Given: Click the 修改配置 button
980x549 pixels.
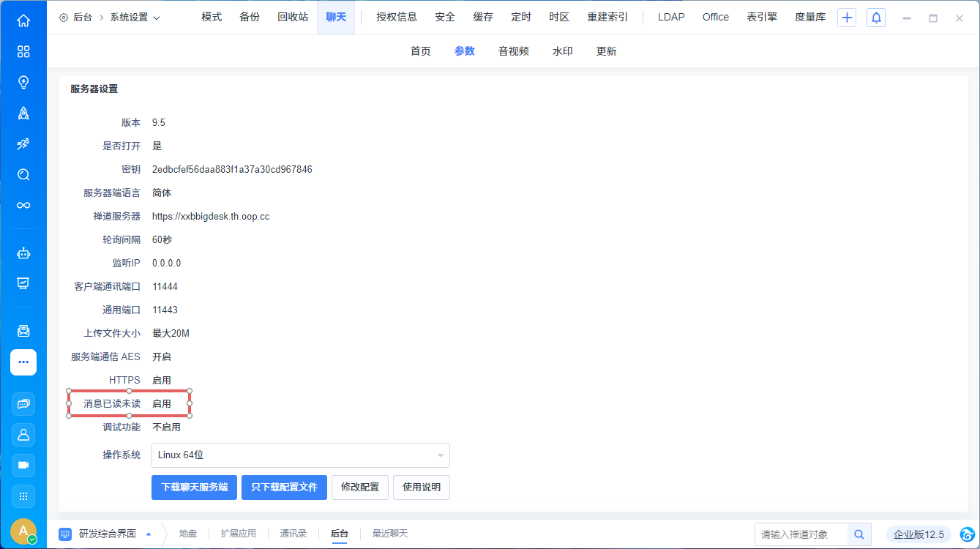Looking at the screenshot, I should (x=360, y=488).
